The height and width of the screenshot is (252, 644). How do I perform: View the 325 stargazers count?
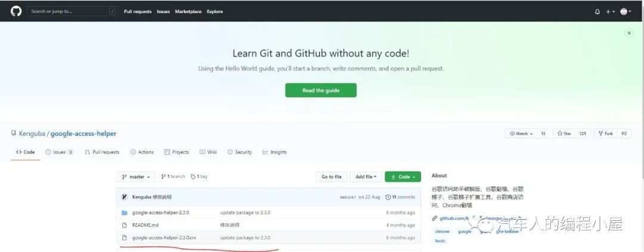(x=583, y=134)
